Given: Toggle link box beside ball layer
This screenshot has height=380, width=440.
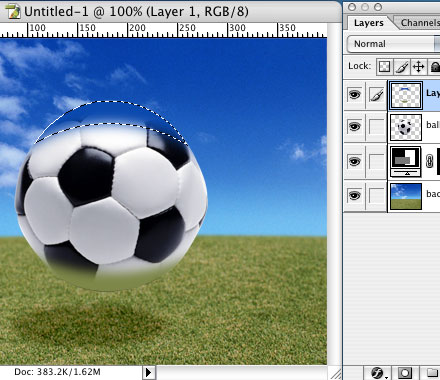Looking at the screenshot, I should click(x=377, y=127).
